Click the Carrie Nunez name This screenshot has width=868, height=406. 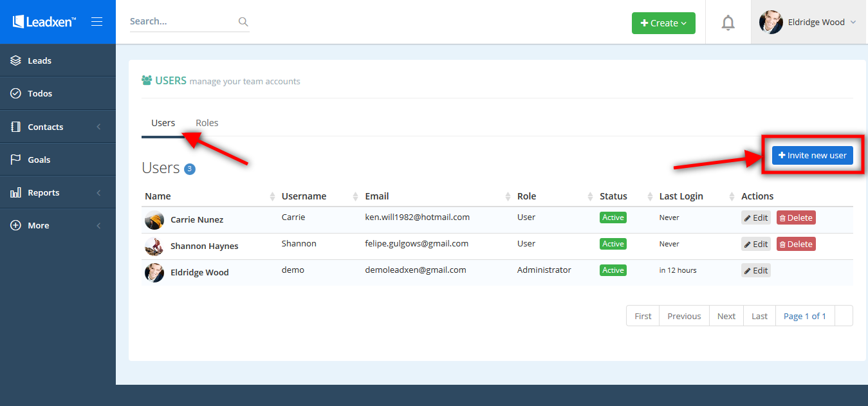[x=197, y=219]
